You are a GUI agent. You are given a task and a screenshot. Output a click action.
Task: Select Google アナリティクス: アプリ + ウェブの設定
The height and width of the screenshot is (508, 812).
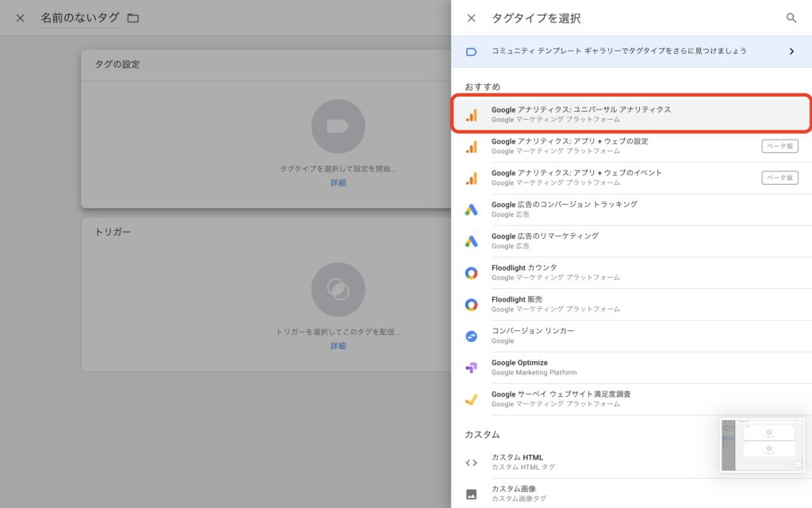click(631, 146)
